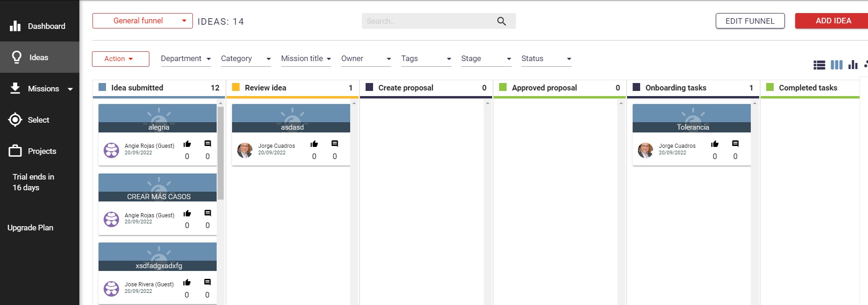The image size is (868, 305).
Task: Expand the Missions sidebar submenu
Action: click(71, 89)
